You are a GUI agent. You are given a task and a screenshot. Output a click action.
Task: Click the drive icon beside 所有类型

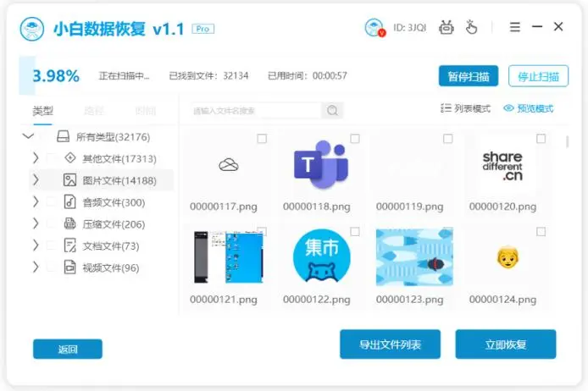click(63, 136)
